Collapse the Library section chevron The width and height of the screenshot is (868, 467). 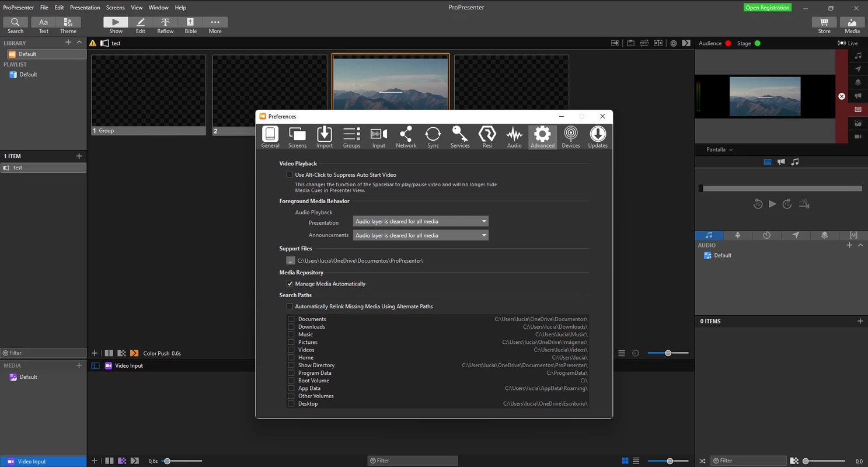(x=79, y=43)
